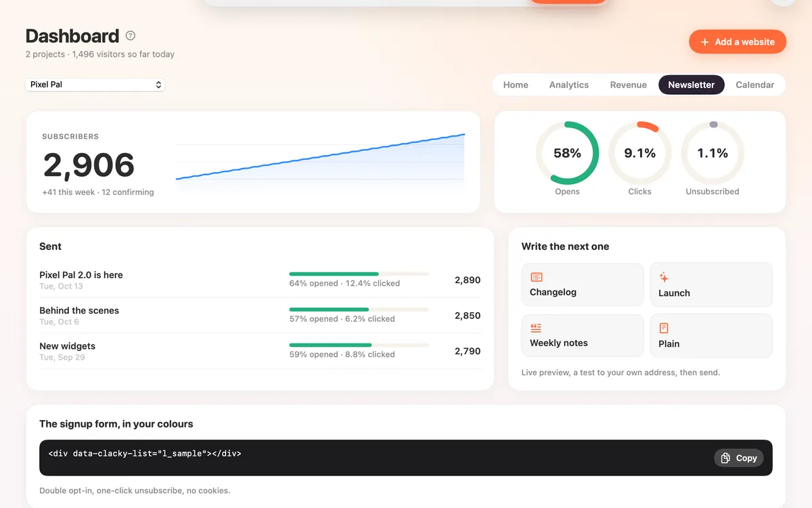This screenshot has height=508, width=812.
Task: Click the "+41 this week · 12 confirming" line
Action: click(98, 192)
